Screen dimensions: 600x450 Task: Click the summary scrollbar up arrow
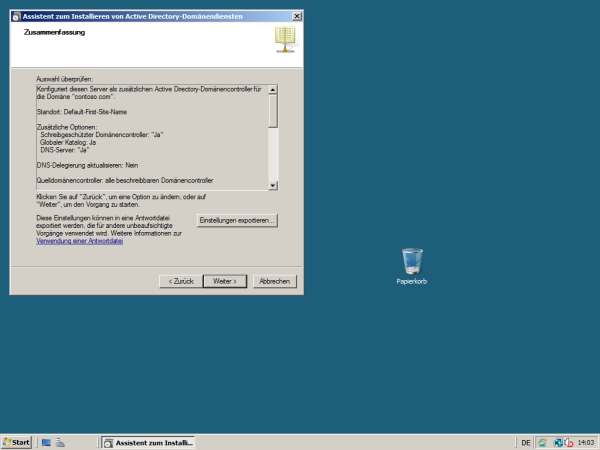272,90
